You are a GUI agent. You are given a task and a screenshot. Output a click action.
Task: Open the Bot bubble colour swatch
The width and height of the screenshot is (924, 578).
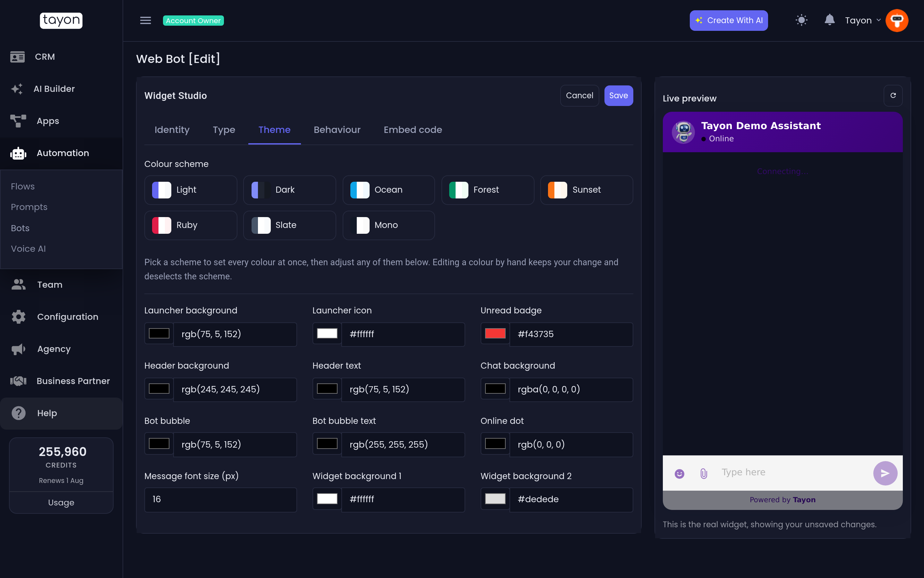[x=159, y=443]
